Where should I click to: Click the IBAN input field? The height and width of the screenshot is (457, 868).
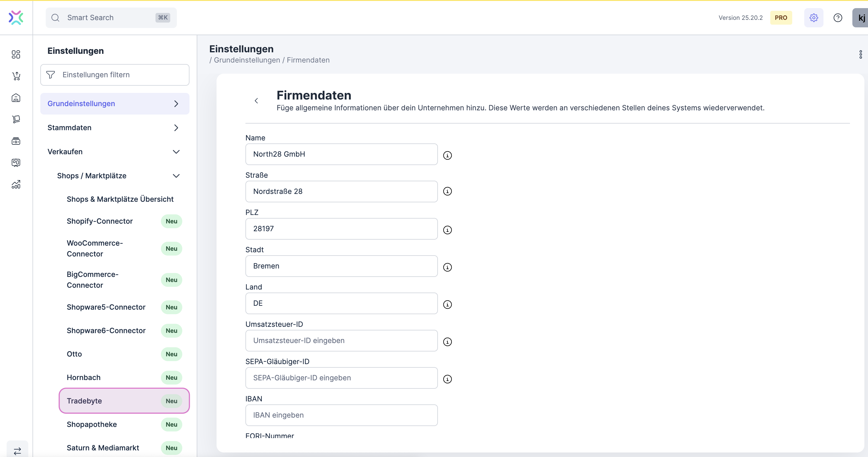(341, 415)
